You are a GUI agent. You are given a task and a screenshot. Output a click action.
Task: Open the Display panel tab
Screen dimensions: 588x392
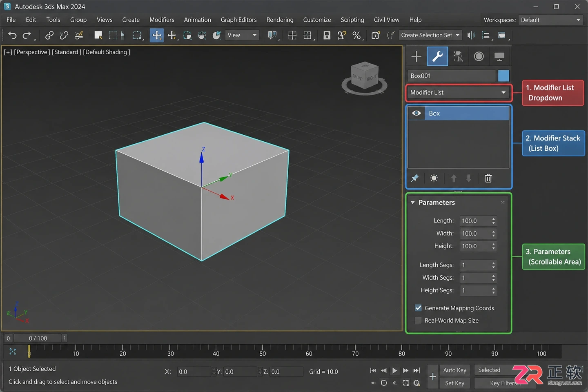click(499, 56)
